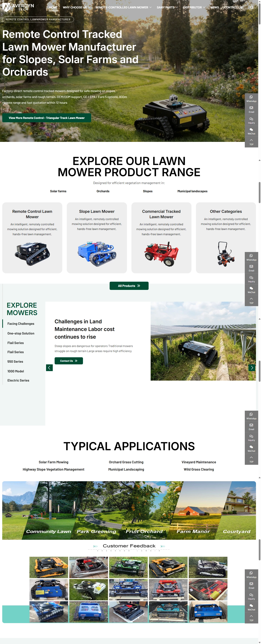Open the Remote Control Lawn Mower card title
261x644 pixels.
click(32, 214)
